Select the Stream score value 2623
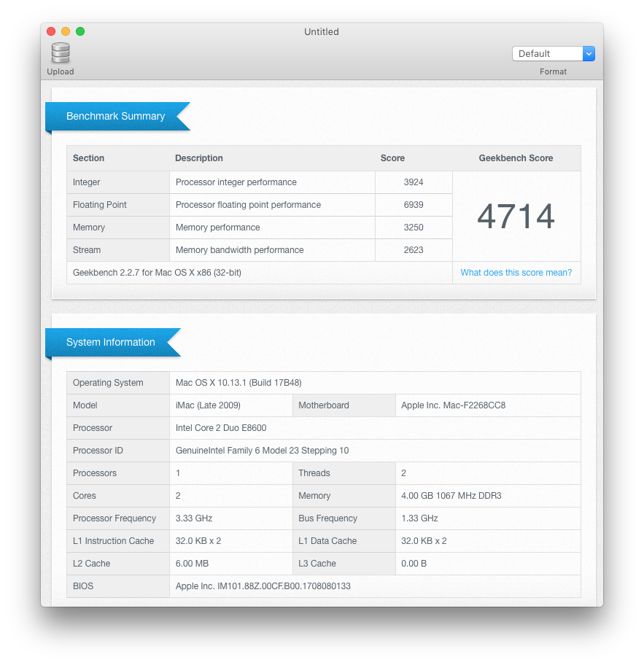This screenshot has width=644, height=665. [x=414, y=250]
